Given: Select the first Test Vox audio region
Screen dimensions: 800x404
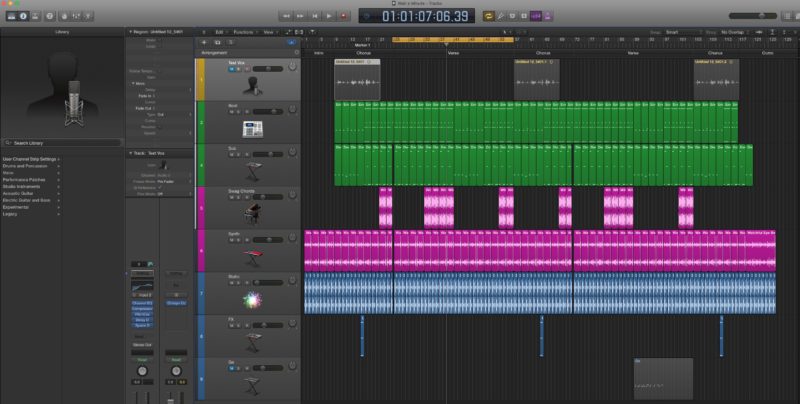Looking at the screenshot, I should 357,80.
